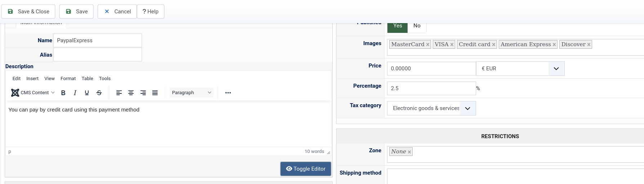Click the Save & Close button
644x184 pixels.
28,12
